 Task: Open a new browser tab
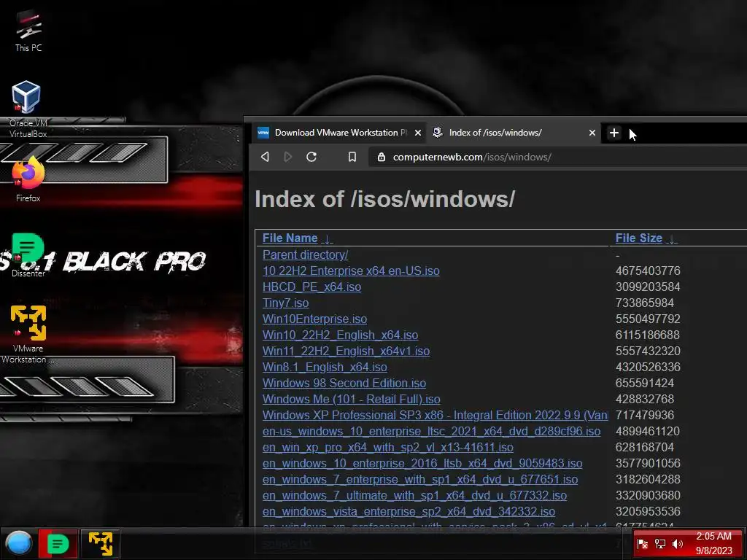[x=614, y=133]
